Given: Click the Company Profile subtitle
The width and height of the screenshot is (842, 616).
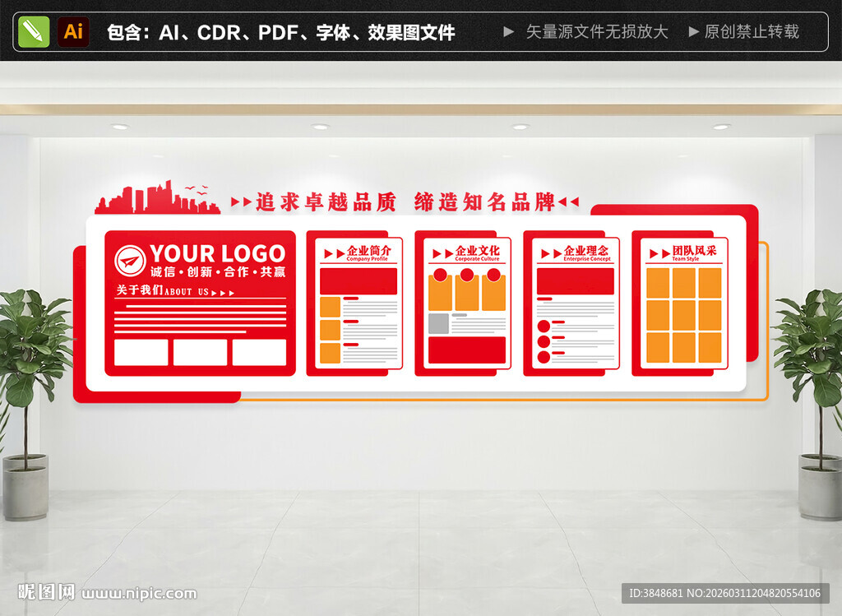Looking at the screenshot, I should [367, 259].
